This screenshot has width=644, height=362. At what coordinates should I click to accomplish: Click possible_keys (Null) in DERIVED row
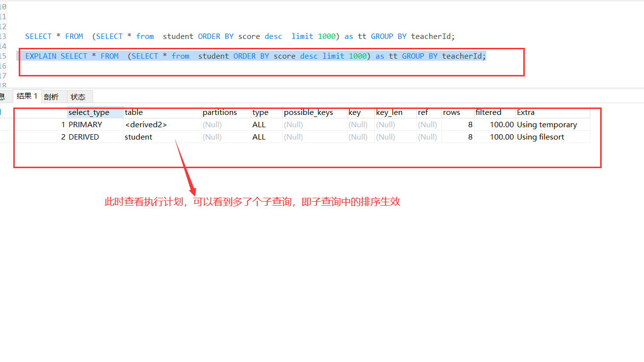coord(315,137)
